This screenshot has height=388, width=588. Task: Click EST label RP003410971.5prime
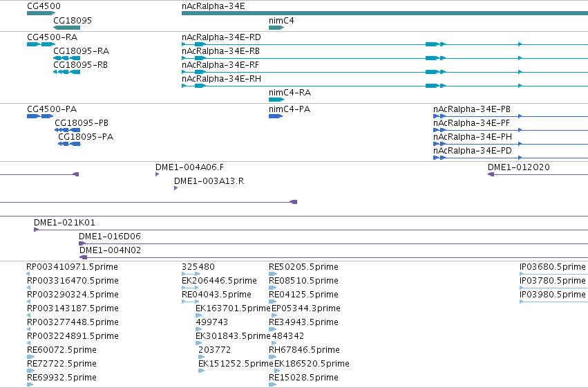click(72, 267)
